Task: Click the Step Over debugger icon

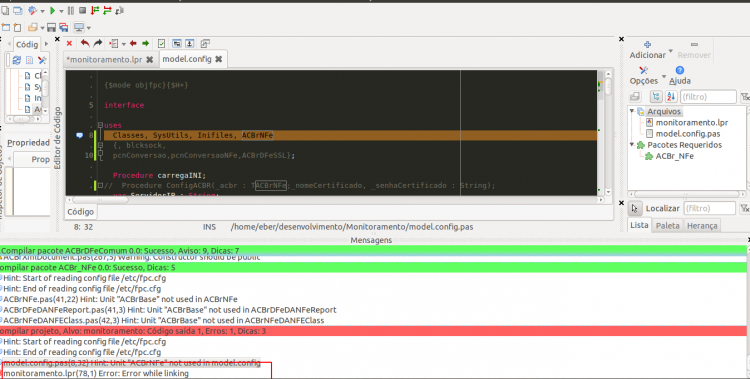Action: click(107, 10)
